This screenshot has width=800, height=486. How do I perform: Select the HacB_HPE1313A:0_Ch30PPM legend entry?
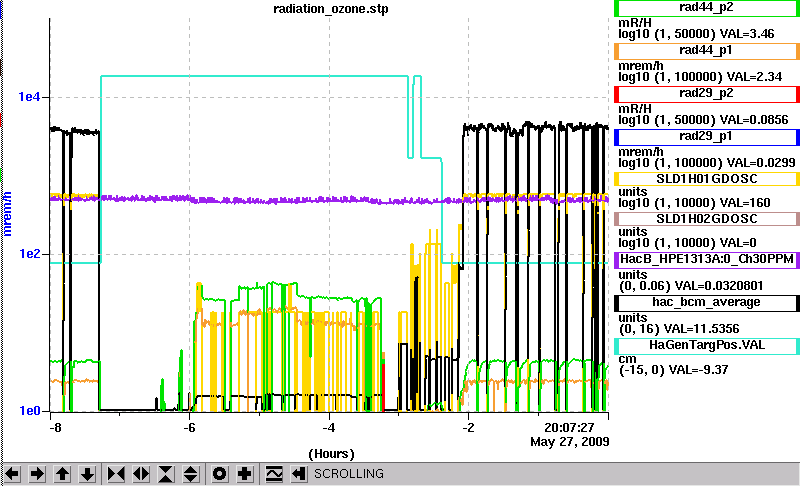707,260
